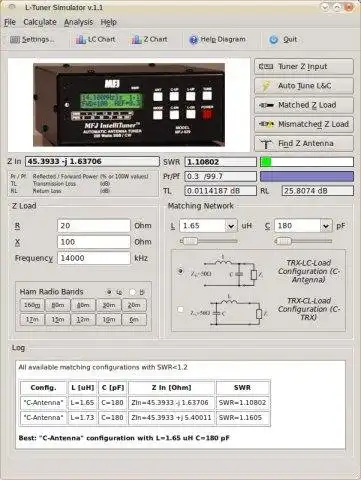
Task: Click the Matched Z Load button
Action: (304, 105)
